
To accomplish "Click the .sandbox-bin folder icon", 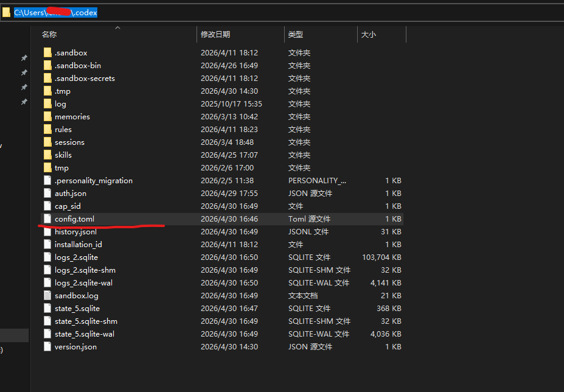I will 47,66.
